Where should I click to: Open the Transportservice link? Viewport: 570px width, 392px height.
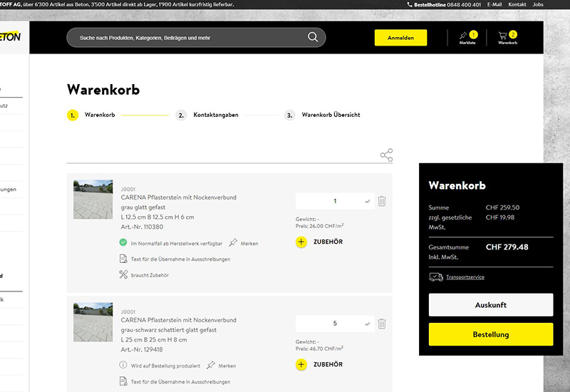[x=465, y=277]
